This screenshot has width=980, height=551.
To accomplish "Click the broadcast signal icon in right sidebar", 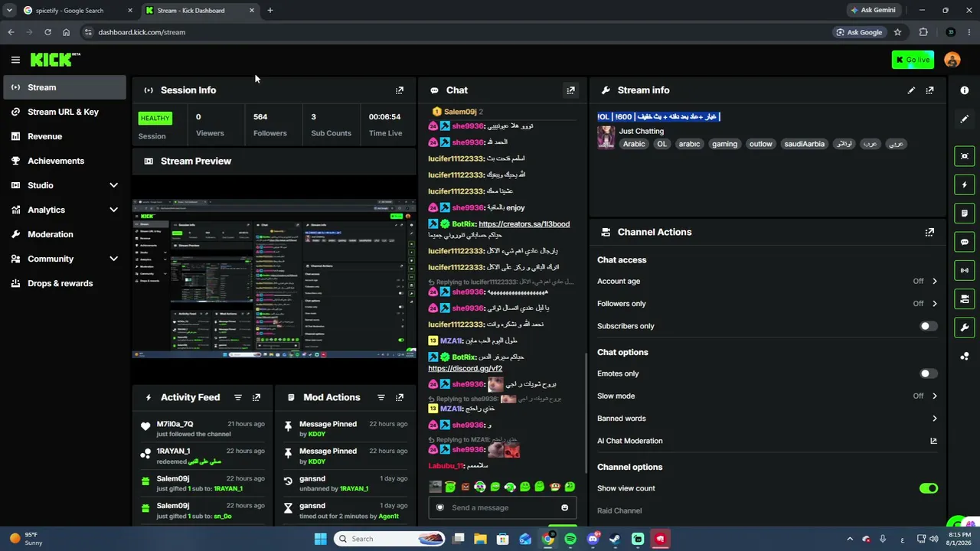I will pyautogui.click(x=965, y=270).
